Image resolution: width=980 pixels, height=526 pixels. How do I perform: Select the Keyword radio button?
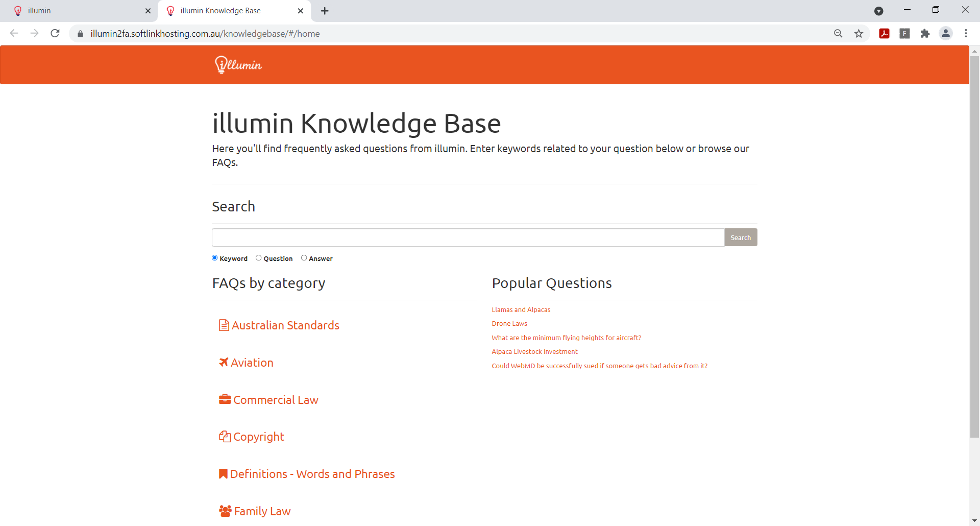coord(214,258)
